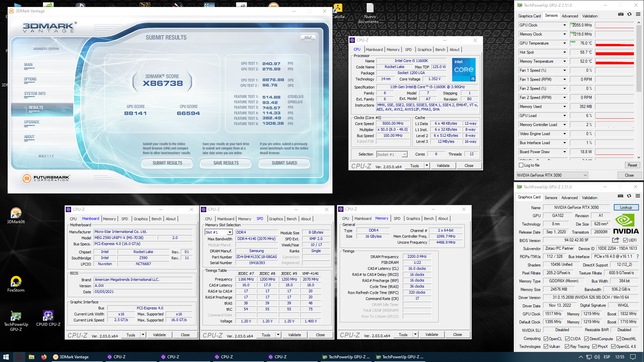
Task: Click Reset button in GPU-Z Sensors
Action: tap(632, 165)
